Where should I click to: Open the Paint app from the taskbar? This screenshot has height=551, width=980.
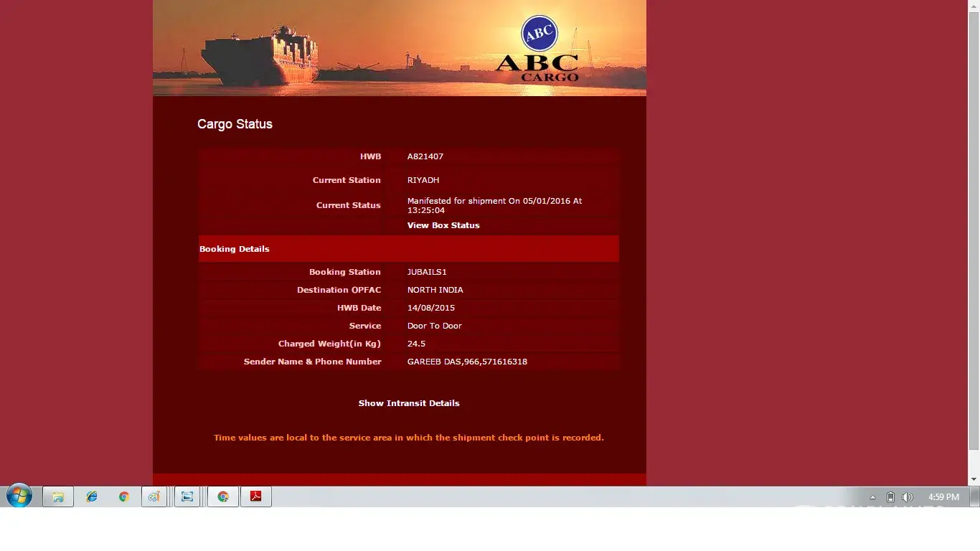(x=154, y=496)
